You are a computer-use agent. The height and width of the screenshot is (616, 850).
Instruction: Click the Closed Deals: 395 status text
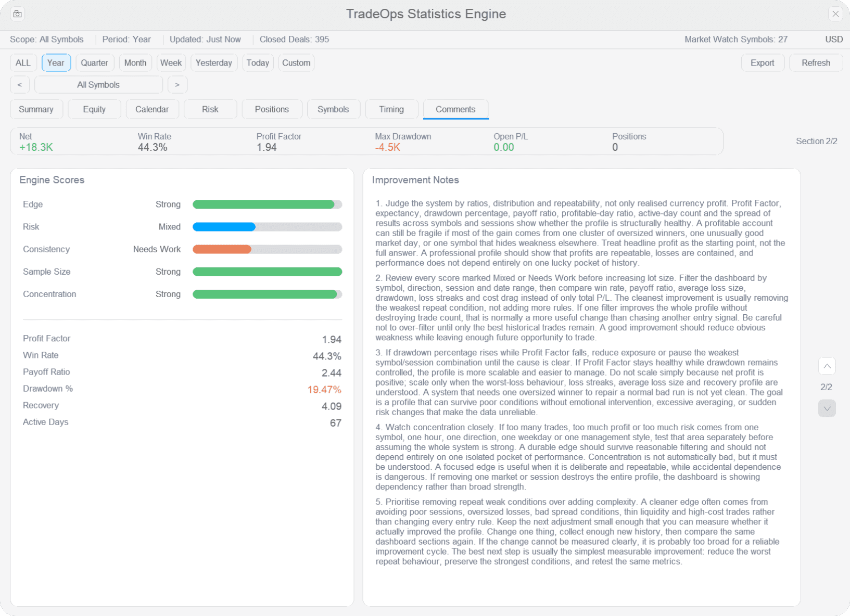(x=294, y=40)
